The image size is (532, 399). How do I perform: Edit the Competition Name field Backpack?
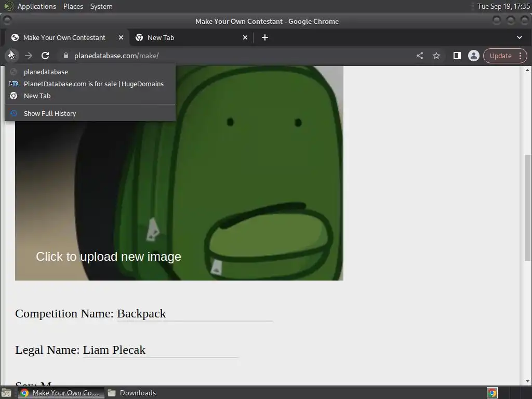[x=195, y=314]
